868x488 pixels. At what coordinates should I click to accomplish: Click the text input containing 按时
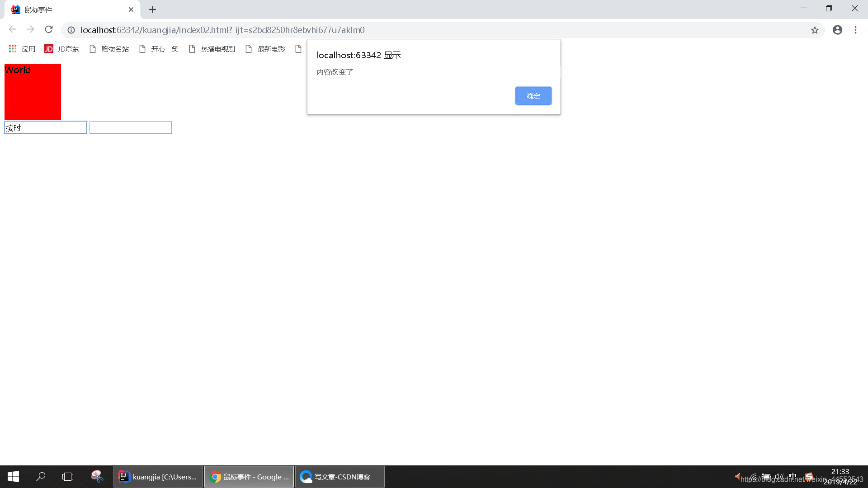pos(45,127)
